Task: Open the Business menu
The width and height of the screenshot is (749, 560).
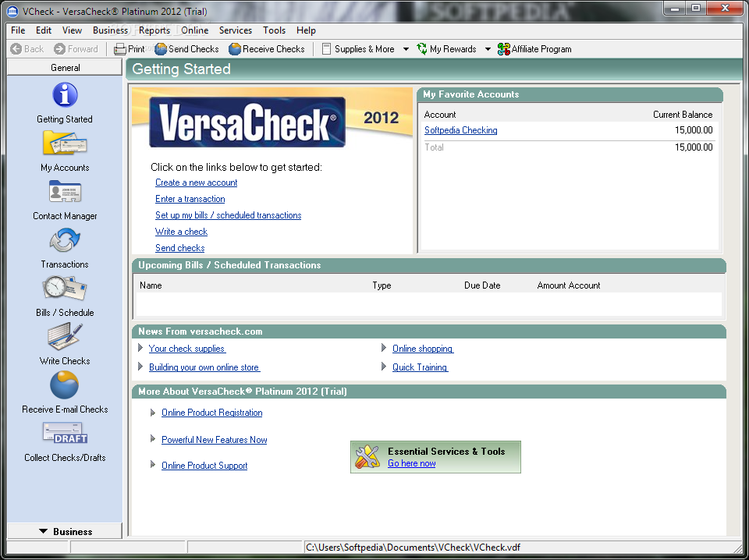Action: [x=110, y=30]
